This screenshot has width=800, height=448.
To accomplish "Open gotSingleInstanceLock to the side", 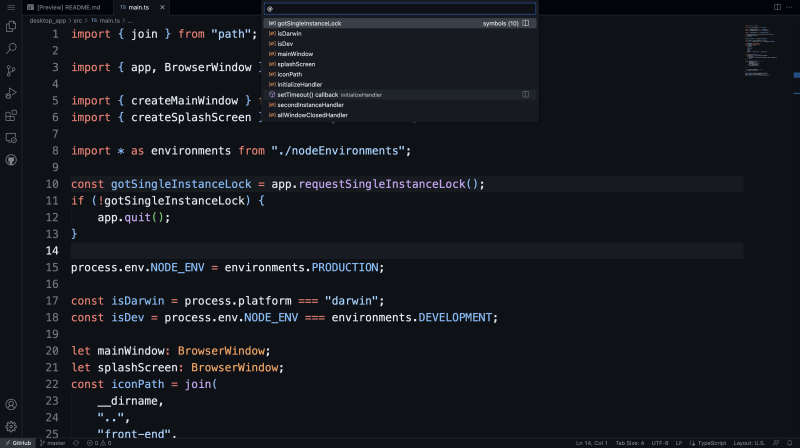I will 526,23.
